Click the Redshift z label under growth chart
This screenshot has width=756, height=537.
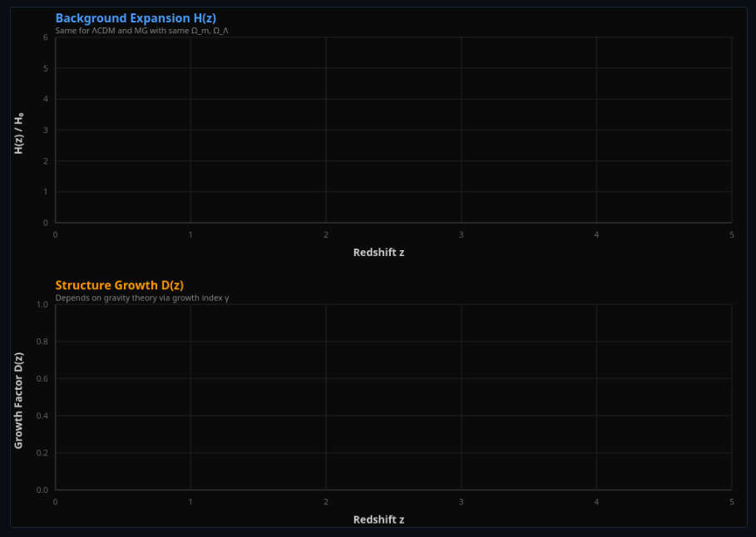[x=378, y=520]
